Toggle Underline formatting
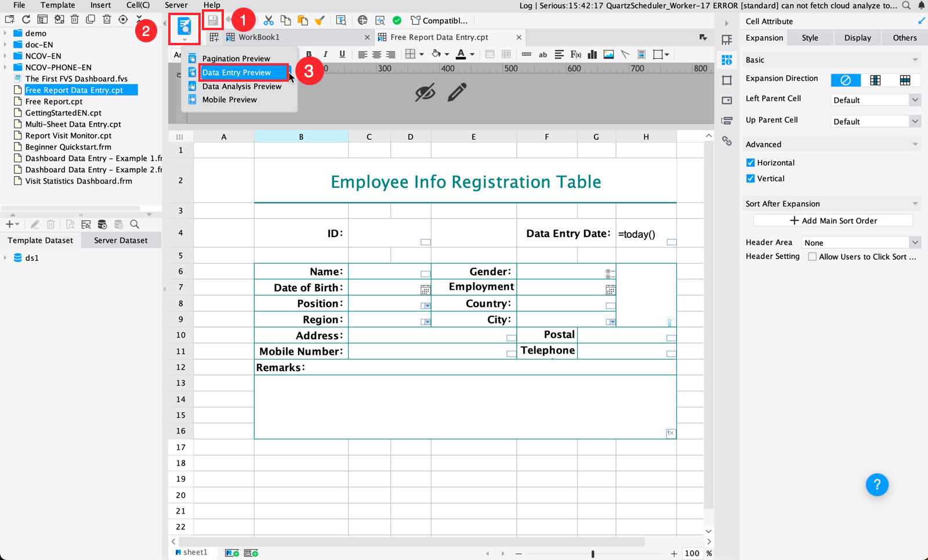This screenshot has width=928, height=560. click(x=342, y=54)
